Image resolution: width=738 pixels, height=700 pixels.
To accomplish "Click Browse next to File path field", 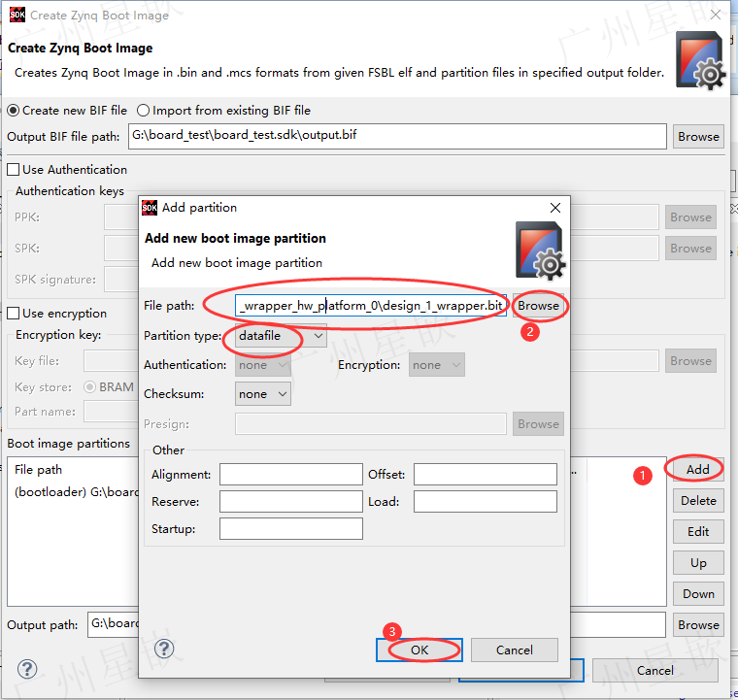I will click(538, 306).
